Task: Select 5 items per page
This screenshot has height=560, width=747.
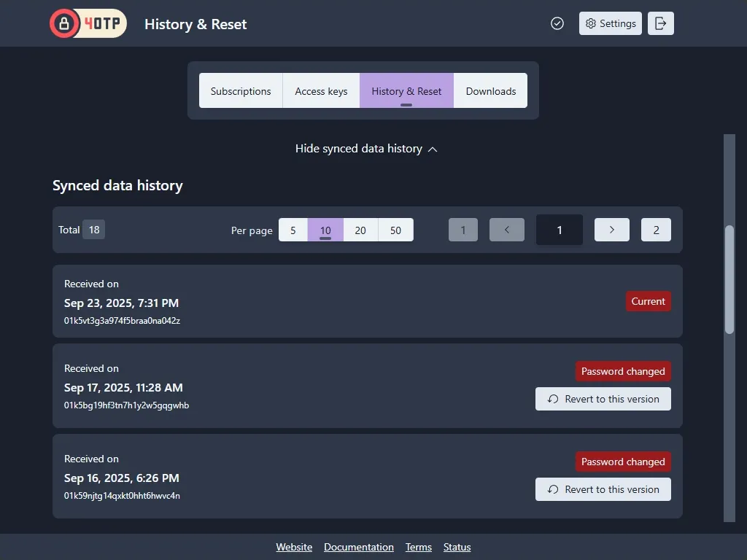Action: [x=293, y=230]
